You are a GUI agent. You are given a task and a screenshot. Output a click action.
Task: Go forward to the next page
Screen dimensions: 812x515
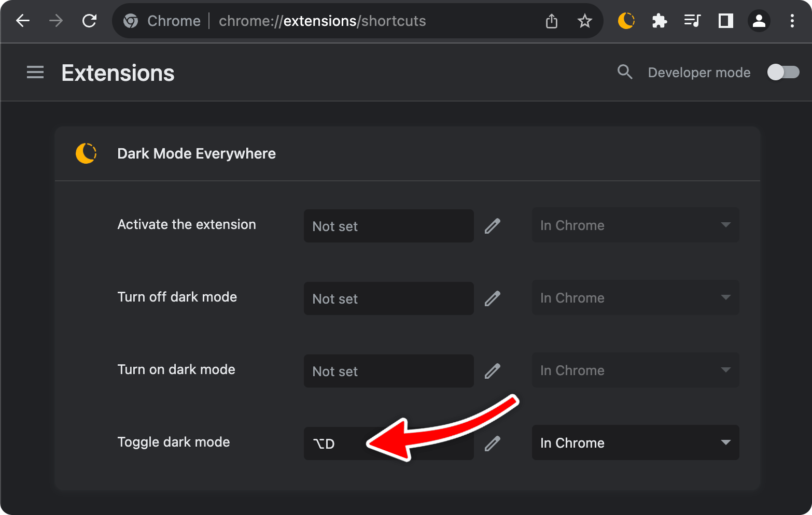pos(56,21)
